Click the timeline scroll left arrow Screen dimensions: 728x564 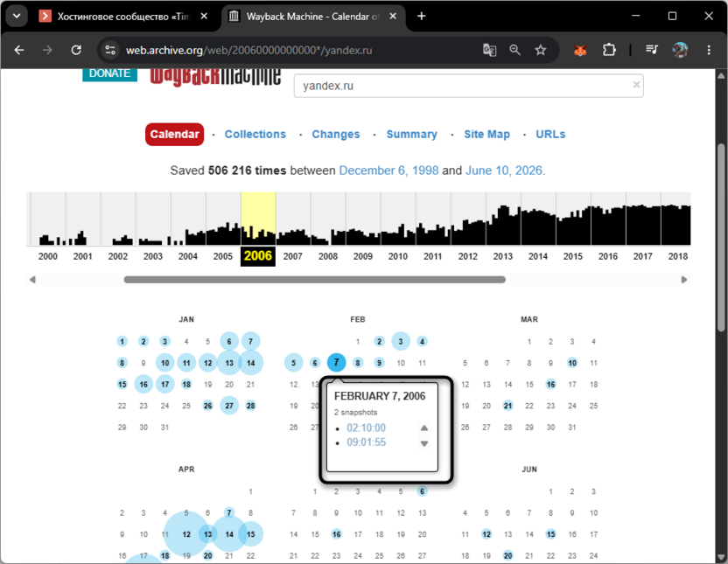(x=32, y=280)
